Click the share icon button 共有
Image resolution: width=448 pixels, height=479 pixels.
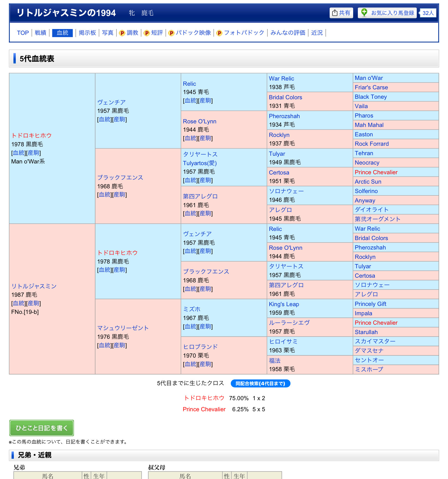tap(341, 13)
